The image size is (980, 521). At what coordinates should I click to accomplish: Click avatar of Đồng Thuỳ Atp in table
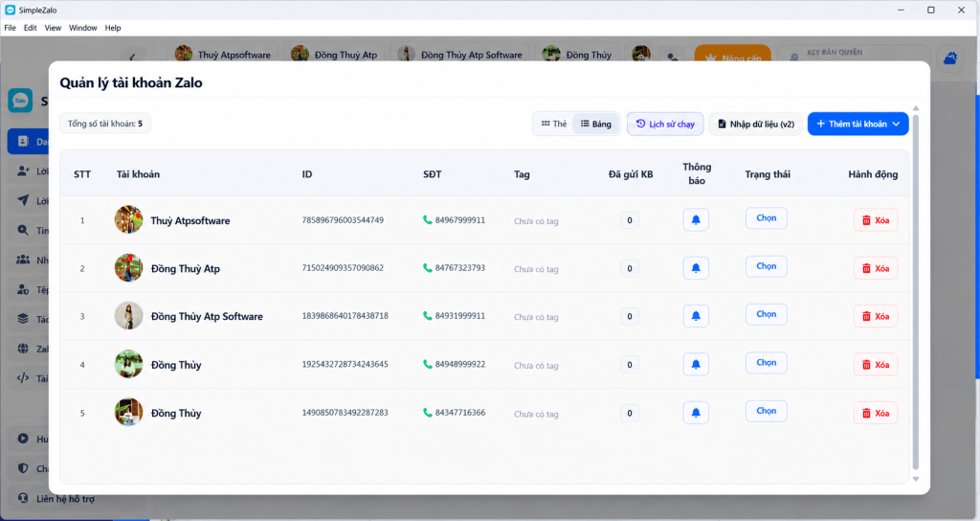click(x=129, y=268)
